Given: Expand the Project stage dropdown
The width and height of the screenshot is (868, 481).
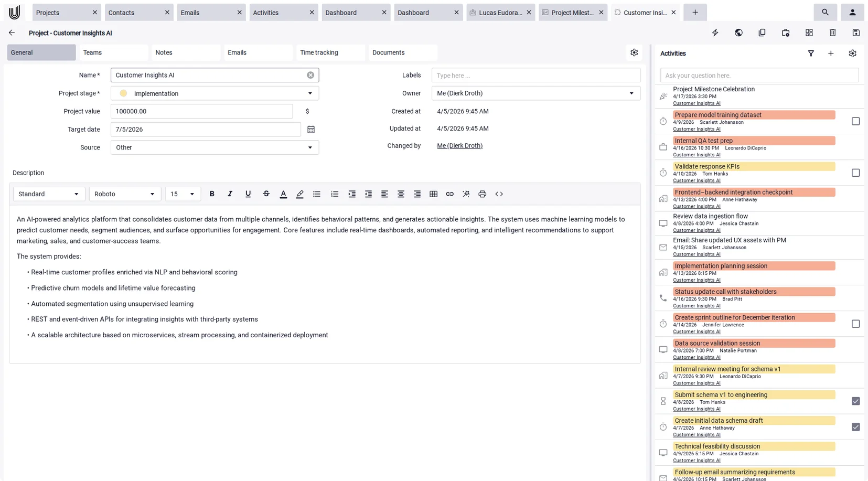Looking at the screenshot, I should pos(310,93).
